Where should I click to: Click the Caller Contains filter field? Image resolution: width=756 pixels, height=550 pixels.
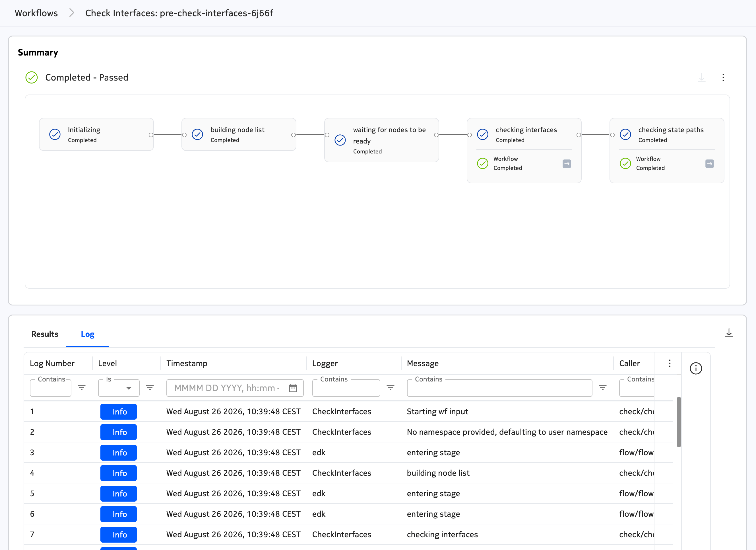(x=636, y=388)
